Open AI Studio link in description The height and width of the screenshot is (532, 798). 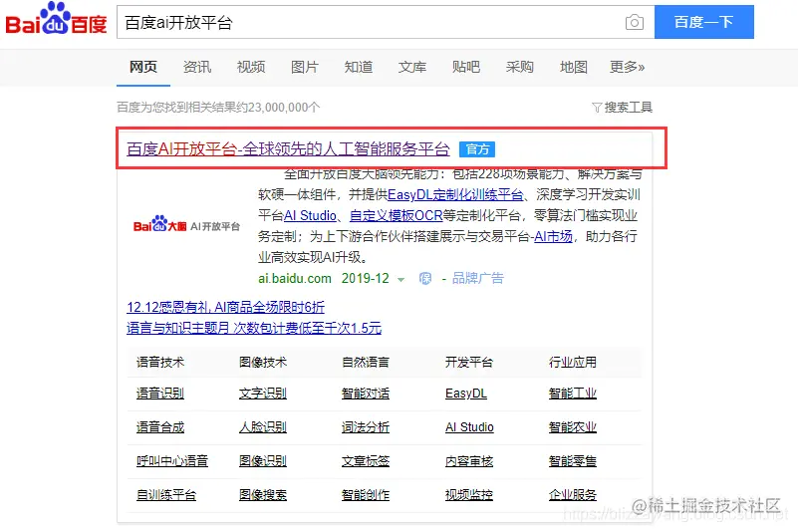click(310, 215)
